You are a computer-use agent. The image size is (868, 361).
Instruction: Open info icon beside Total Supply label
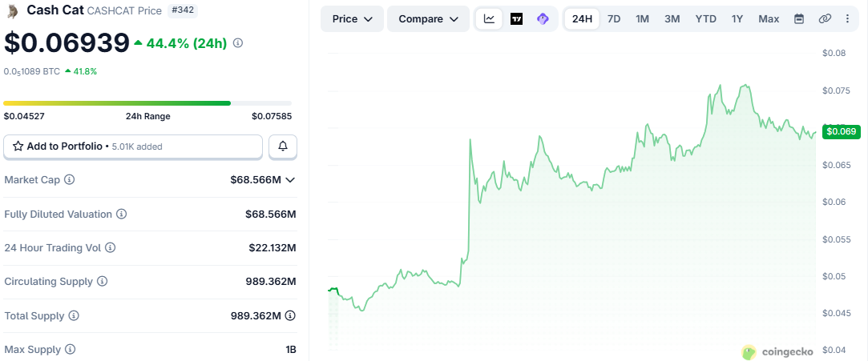point(74,315)
